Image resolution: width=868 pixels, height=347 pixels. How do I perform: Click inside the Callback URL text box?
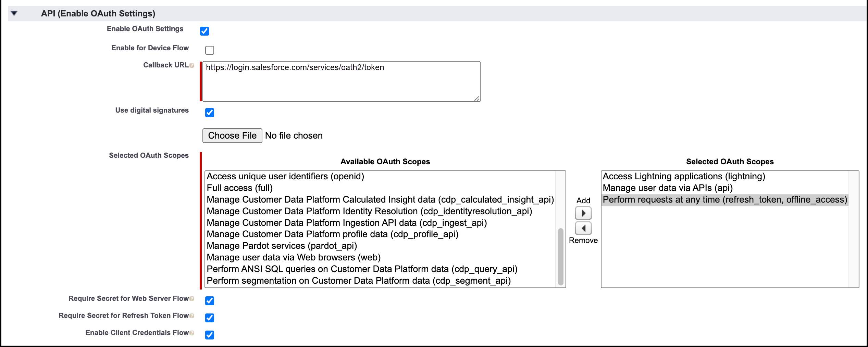(341, 81)
